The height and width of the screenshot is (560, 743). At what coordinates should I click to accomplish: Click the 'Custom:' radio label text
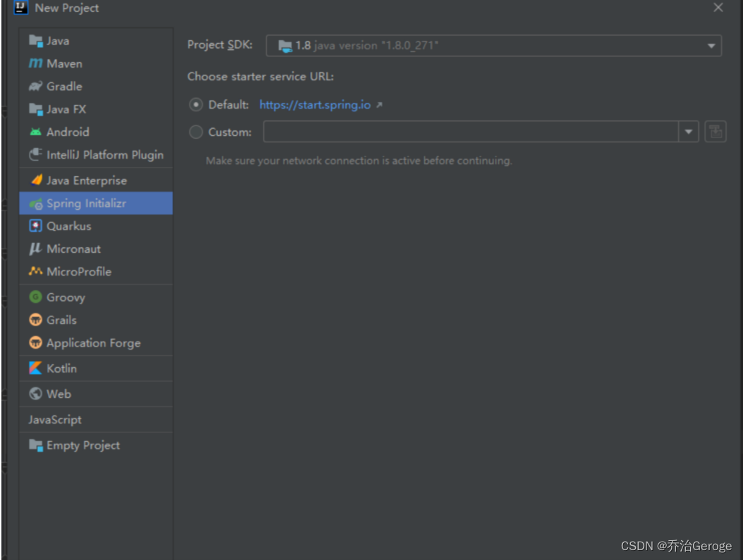click(x=230, y=132)
